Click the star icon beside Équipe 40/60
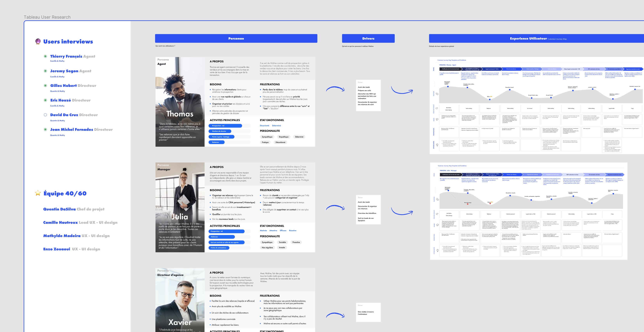The image size is (644, 332). pyautogui.click(x=38, y=193)
